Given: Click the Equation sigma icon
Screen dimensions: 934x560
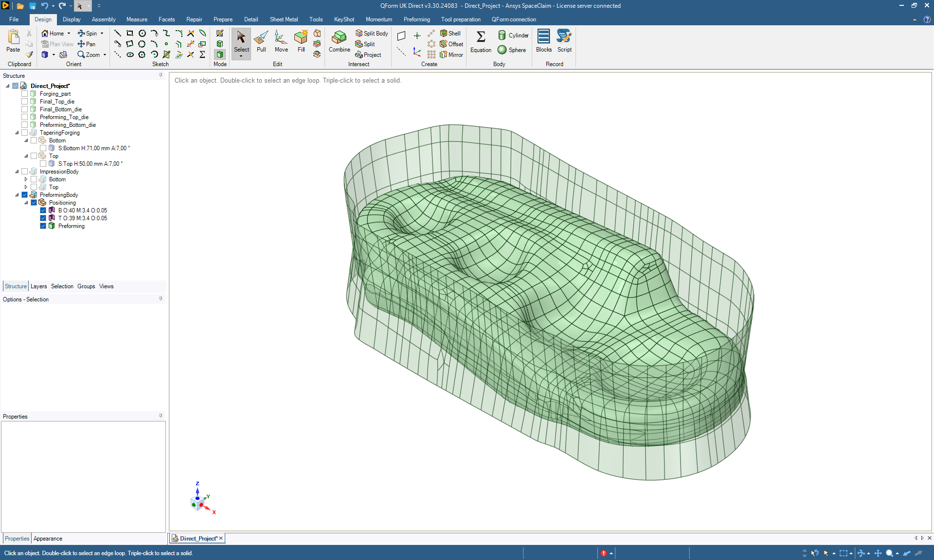Looking at the screenshot, I should [481, 37].
